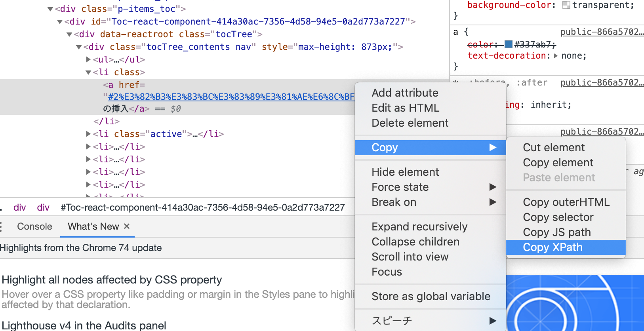
Task: Select Copy JS path
Action: (566, 232)
